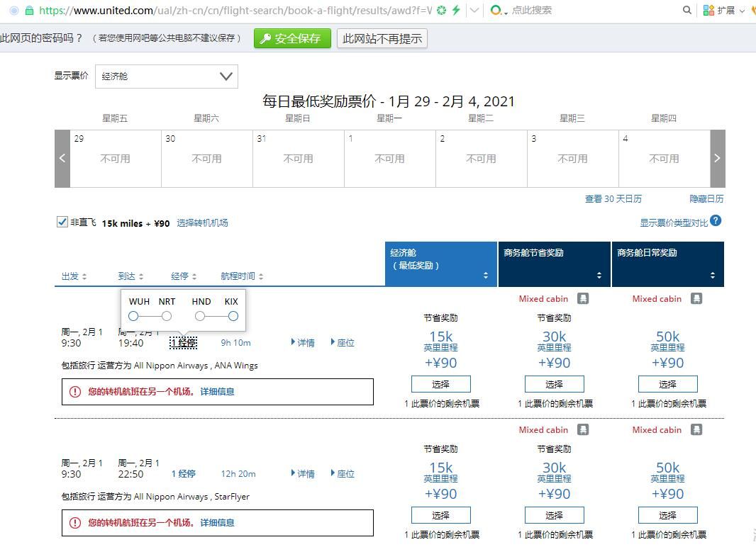
Task: Select the calendar cell for date 29
Action: point(116,158)
